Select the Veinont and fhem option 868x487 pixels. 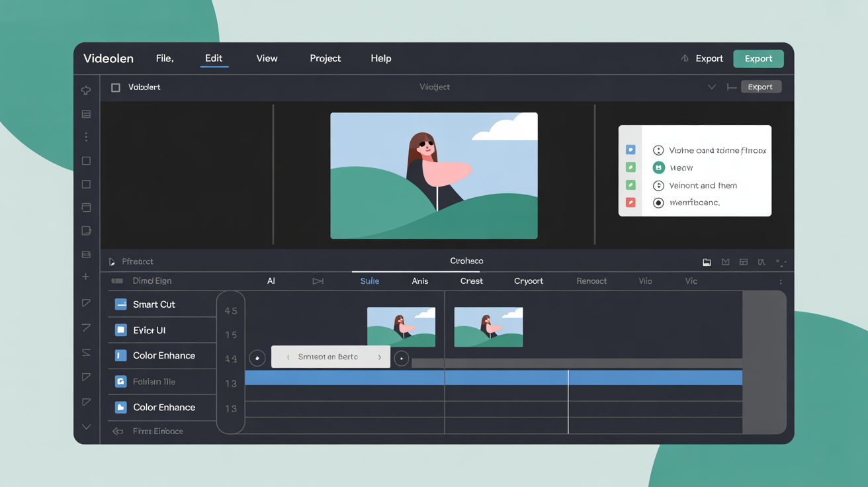coord(695,186)
